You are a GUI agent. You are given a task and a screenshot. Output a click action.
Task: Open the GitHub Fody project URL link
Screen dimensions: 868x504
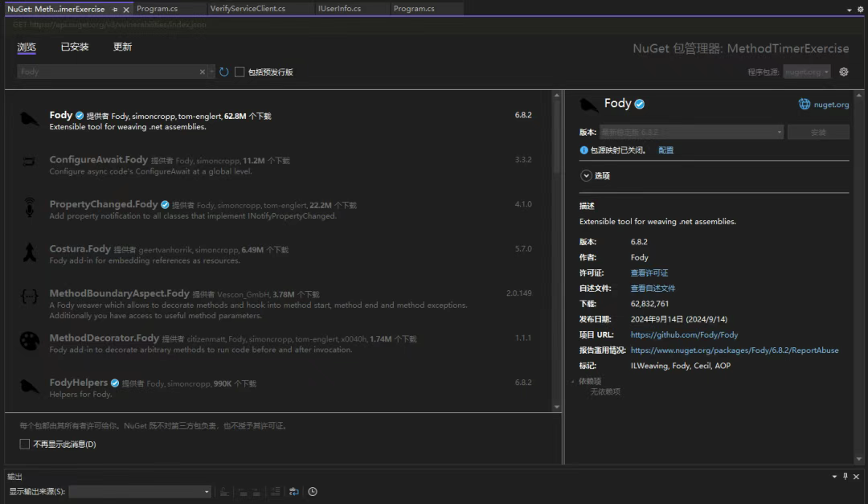coord(684,335)
